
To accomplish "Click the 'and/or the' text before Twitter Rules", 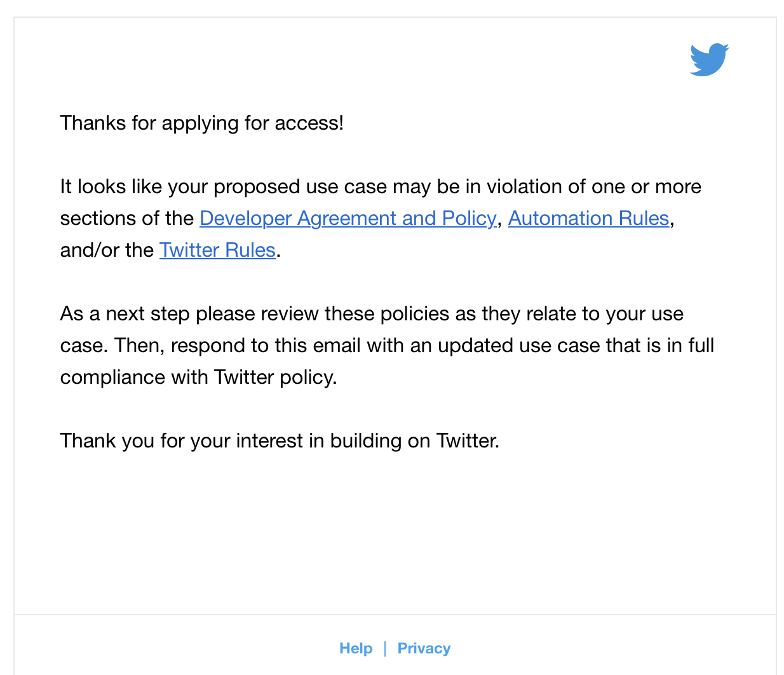I will 107,250.
